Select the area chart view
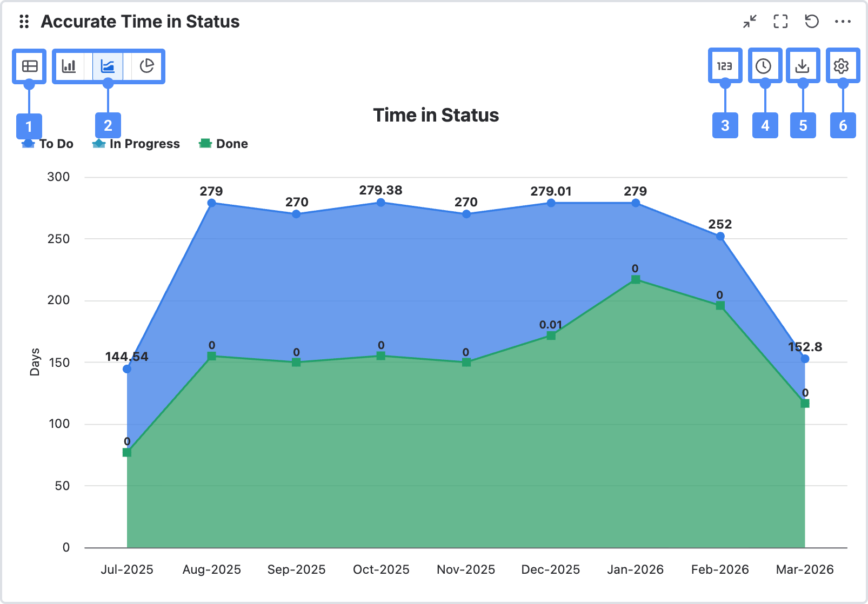Screen dimensions: 868x604 coord(108,66)
